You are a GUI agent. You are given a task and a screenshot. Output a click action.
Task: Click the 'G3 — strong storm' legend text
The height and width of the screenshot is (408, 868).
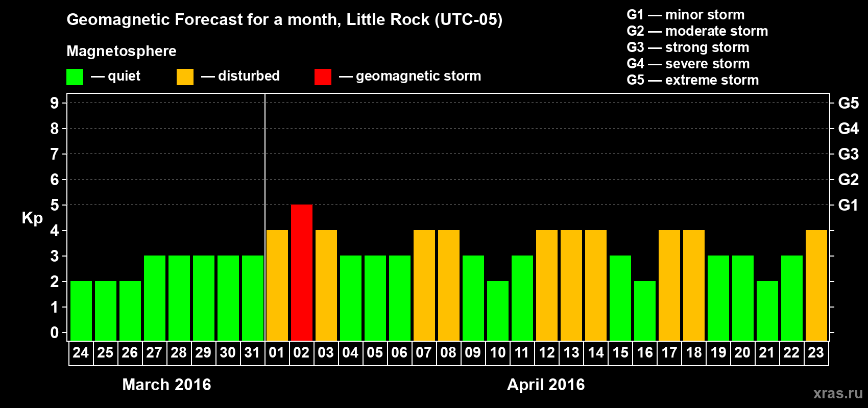pyautogui.click(x=688, y=47)
